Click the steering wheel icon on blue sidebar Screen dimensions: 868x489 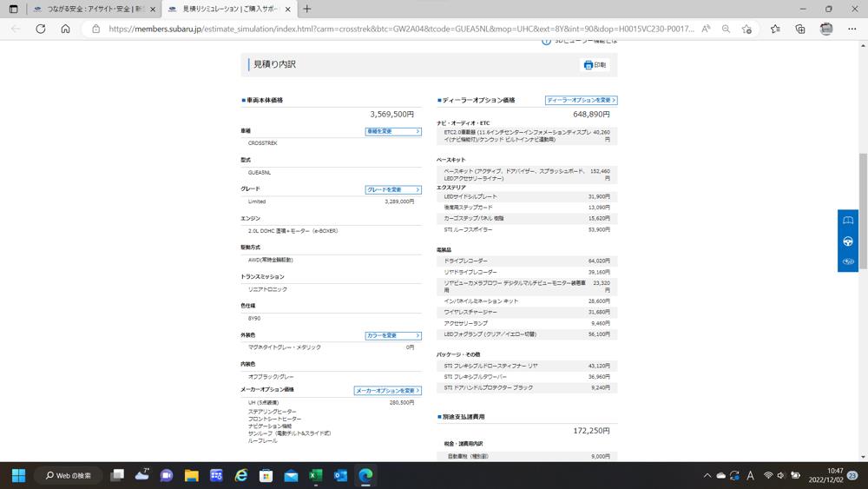pyautogui.click(x=847, y=241)
